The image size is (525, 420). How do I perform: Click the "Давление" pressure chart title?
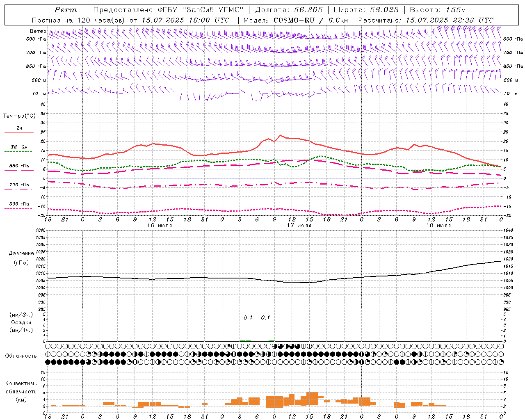click(21, 253)
